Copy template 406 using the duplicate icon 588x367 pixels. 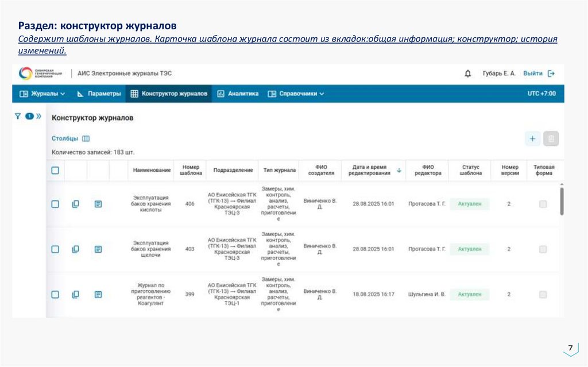coord(75,204)
